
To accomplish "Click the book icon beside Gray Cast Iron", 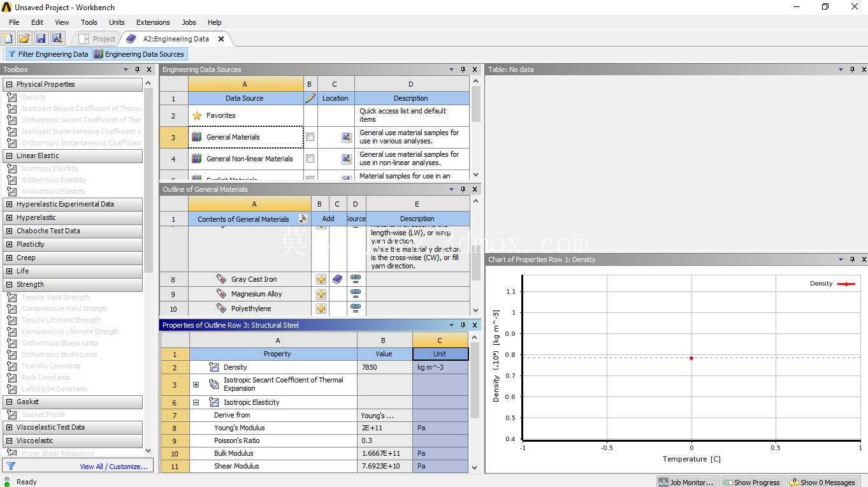I will point(338,279).
